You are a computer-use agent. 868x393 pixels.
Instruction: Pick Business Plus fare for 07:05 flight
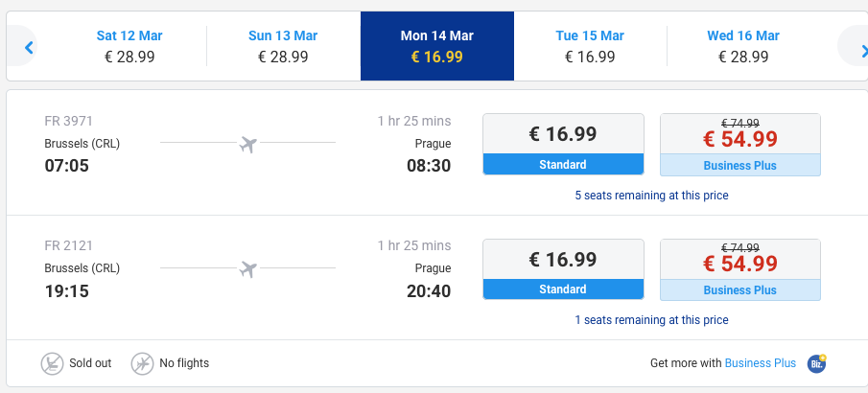[740, 145]
